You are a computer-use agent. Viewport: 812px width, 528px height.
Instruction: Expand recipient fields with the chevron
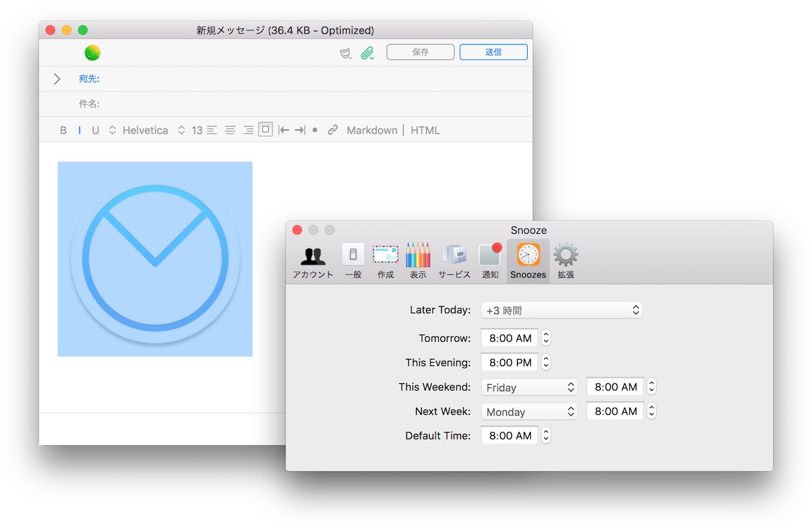(57, 79)
